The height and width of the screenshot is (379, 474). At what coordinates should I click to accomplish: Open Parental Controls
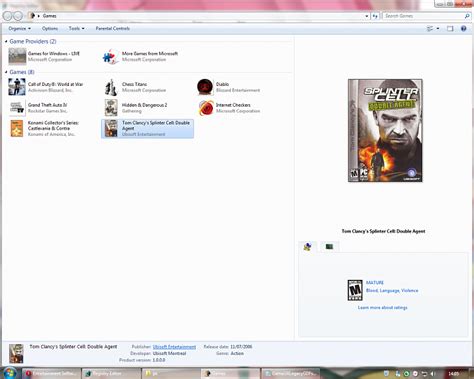click(113, 29)
